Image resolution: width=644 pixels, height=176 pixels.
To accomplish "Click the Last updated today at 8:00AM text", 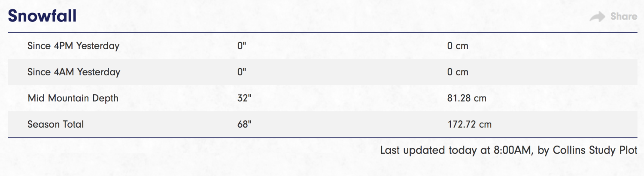I will point(456,150).
